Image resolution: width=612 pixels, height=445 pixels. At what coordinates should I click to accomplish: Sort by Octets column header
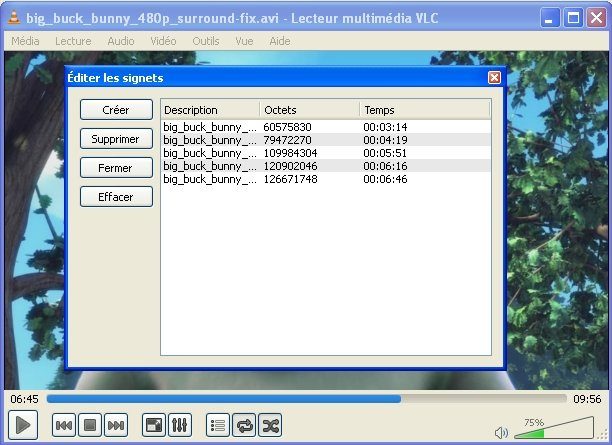coord(310,110)
